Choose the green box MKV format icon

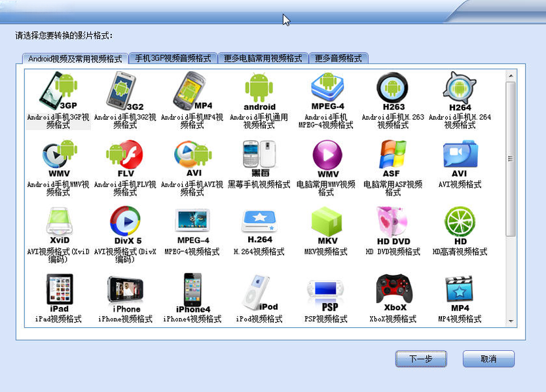point(327,226)
